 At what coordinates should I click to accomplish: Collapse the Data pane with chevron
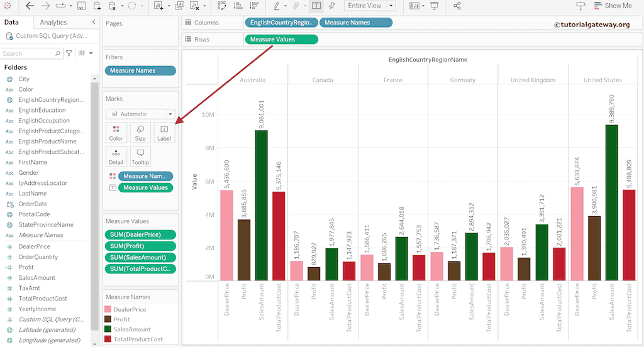pos(94,22)
